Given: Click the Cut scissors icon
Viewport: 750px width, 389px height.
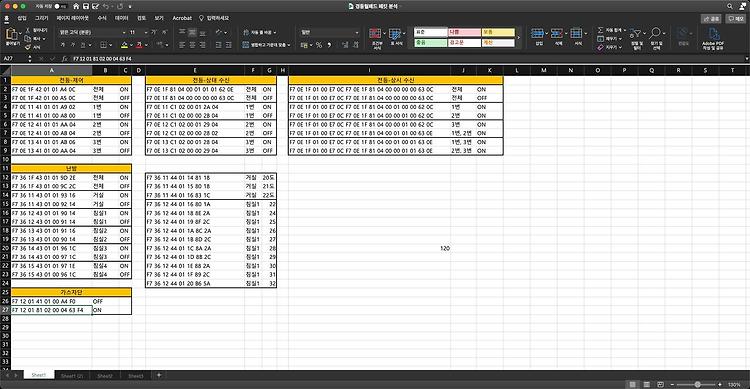Looking at the screenshot, I should pos(28,30).
